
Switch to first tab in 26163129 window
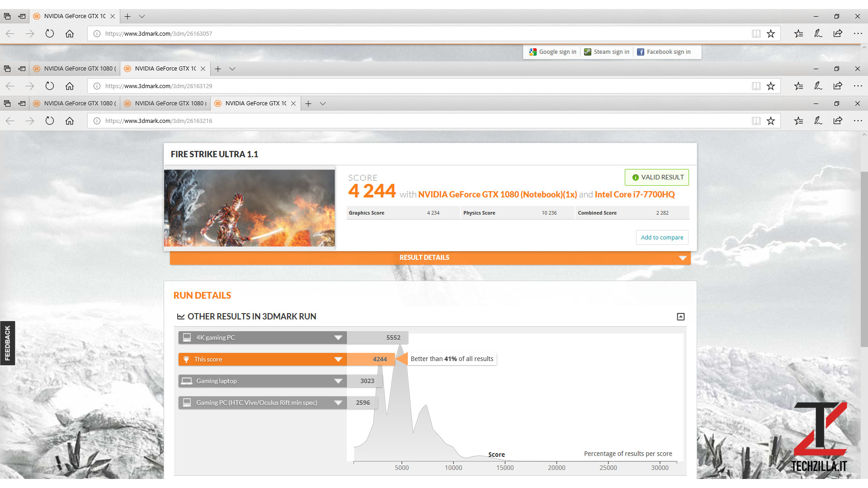[75, 69]
